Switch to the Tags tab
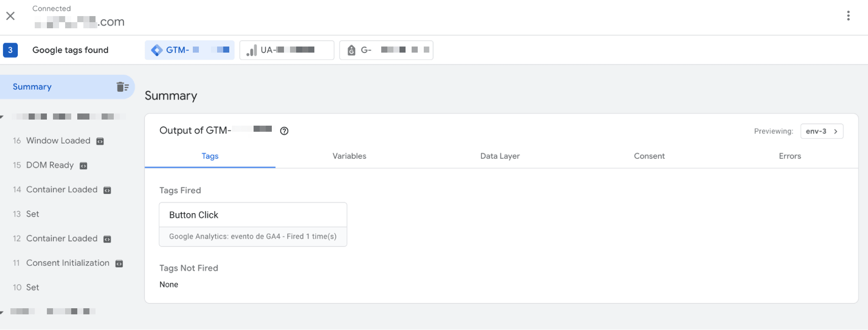This screenshot has height=330, width=868. click(x=210, y=156)
